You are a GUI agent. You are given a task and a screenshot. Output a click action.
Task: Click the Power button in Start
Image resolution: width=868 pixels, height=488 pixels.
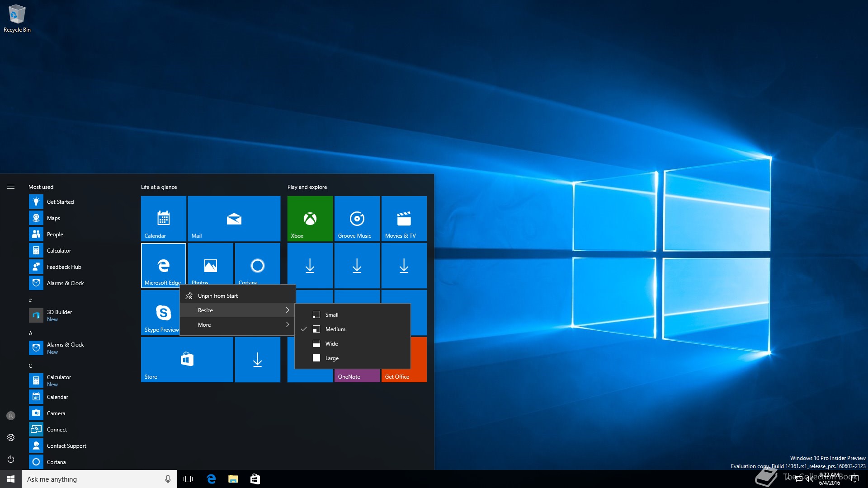(11, 459)
